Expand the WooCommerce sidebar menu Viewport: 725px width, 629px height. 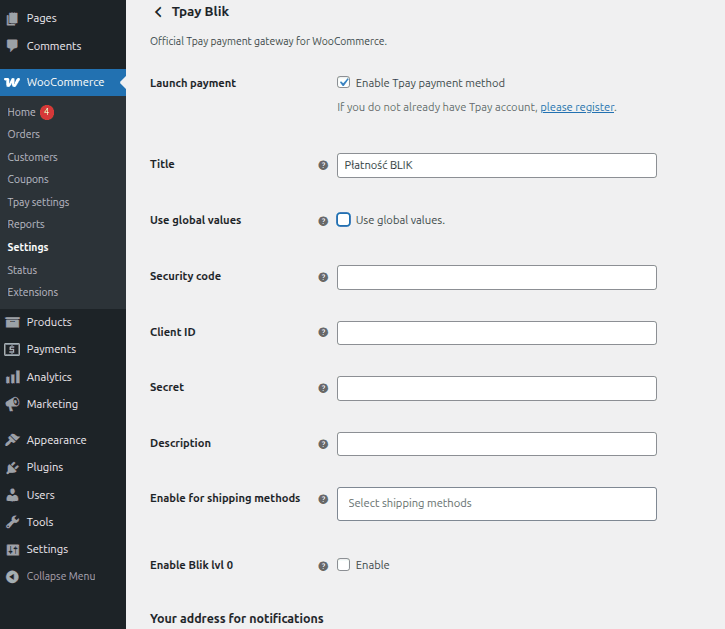(64, 82)
